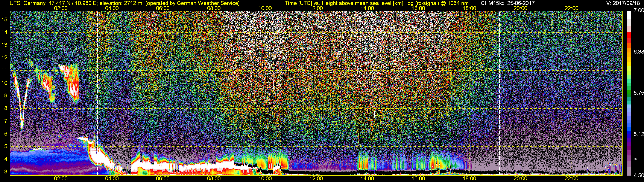
Task: Pick the 08:00 label on the top time axis
Action: 214,8
